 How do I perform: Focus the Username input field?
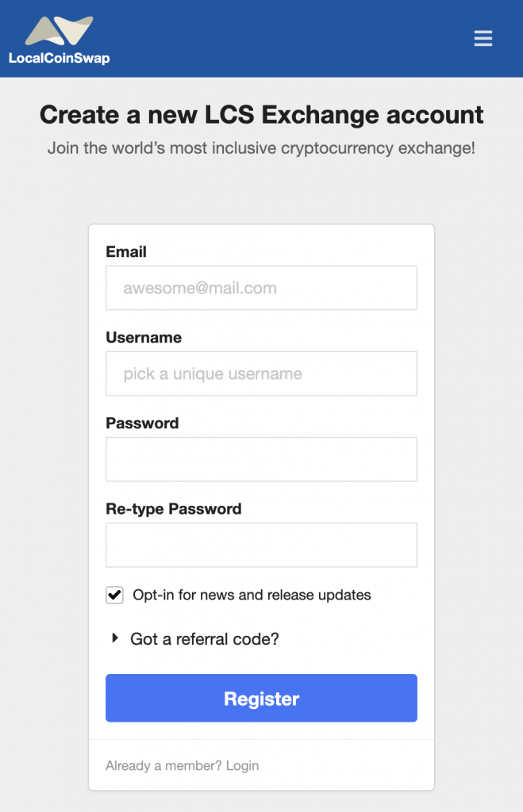pyautogui.click(x=261, y=374)
